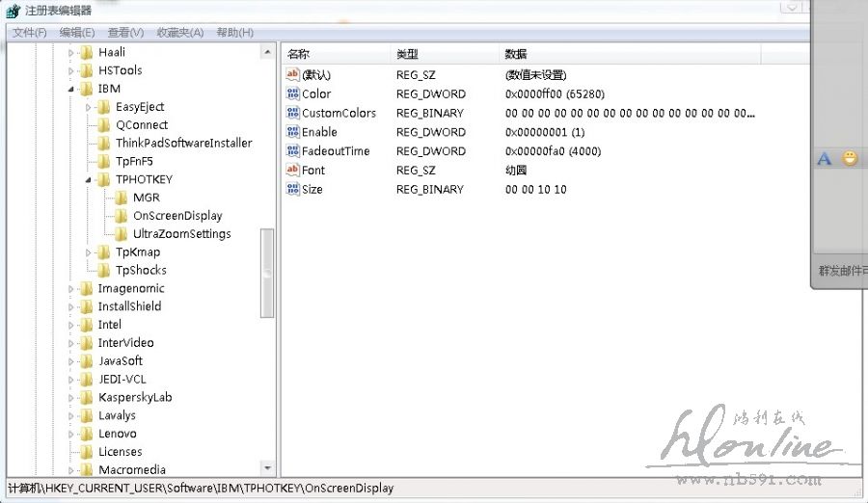This screenshot has height=503, width=868.
Task: Click the 0x00000001 (1) data value
Action: click(x=545, y=132)
